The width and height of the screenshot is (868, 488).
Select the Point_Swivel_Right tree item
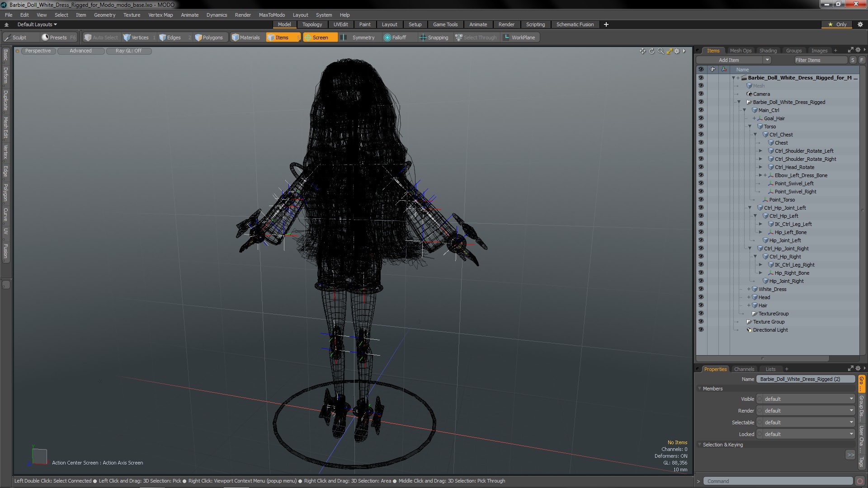(x=795, y=192)
